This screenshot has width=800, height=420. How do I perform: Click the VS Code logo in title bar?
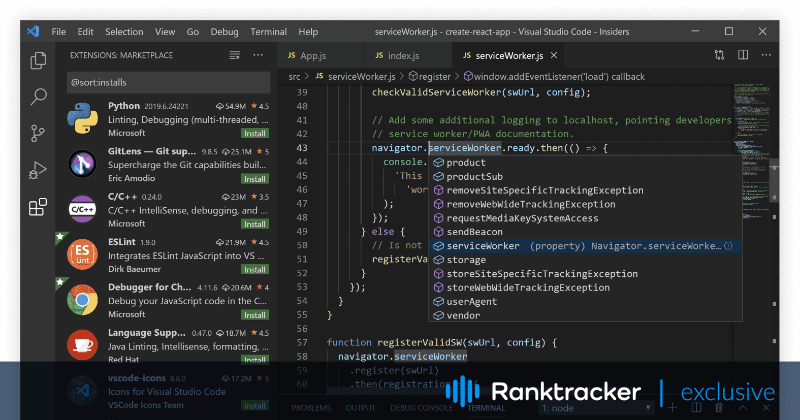[34, 32]
